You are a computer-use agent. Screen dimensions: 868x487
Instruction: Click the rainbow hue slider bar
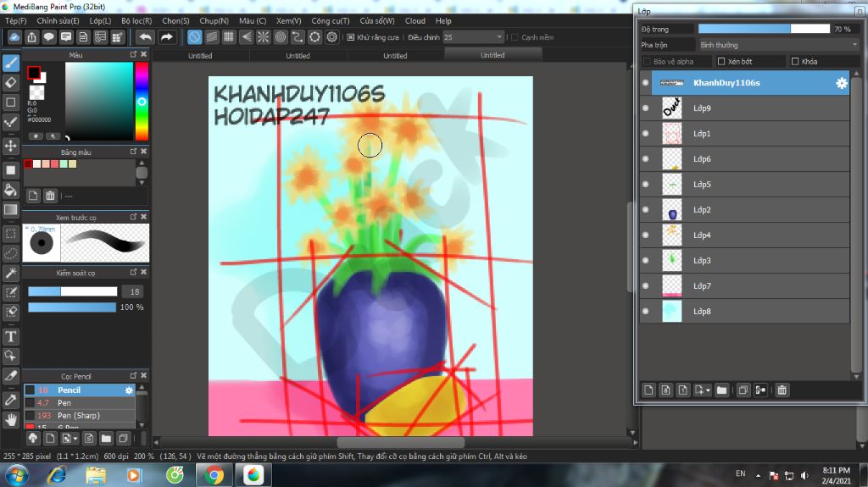pos(142,101)
